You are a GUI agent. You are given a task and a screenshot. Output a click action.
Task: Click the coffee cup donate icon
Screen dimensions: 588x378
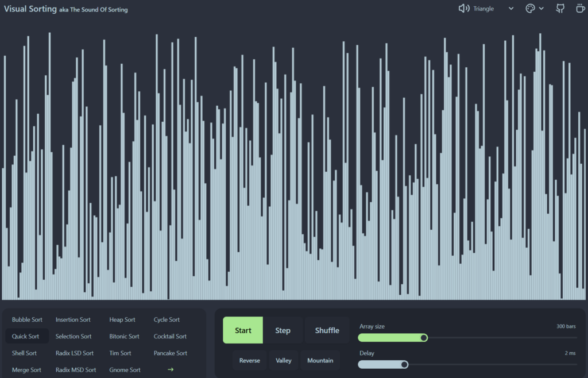click(581, 9)
